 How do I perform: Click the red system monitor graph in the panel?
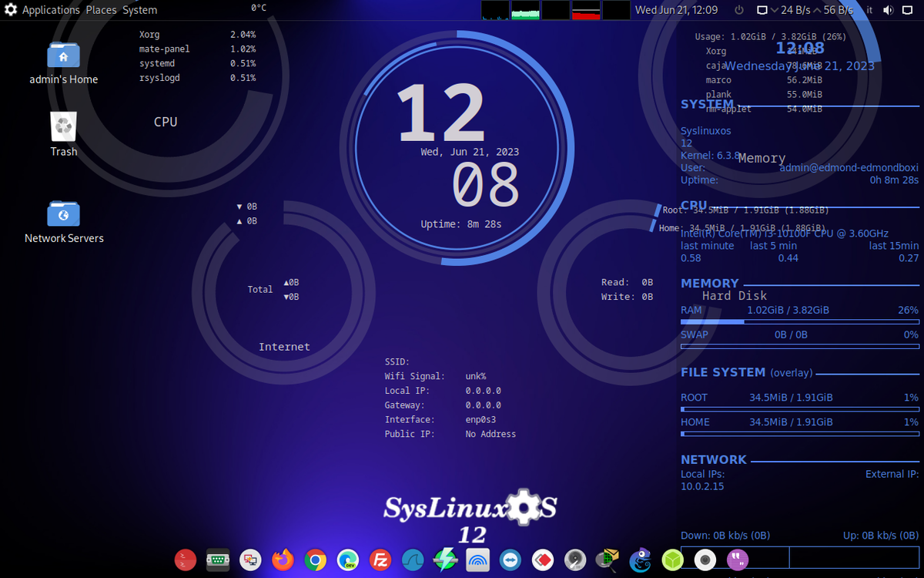pos(586,10)
